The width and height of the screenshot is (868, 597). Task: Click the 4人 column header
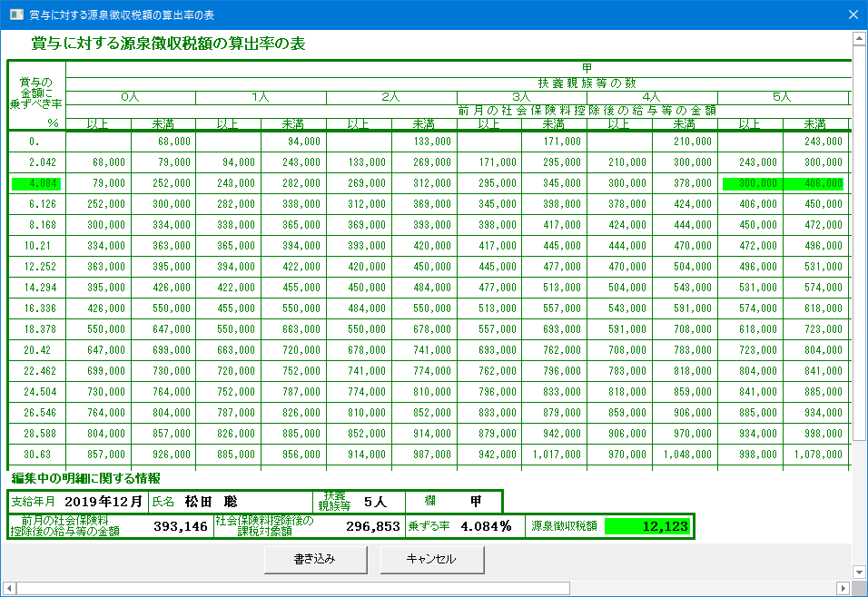pos(652,97)
